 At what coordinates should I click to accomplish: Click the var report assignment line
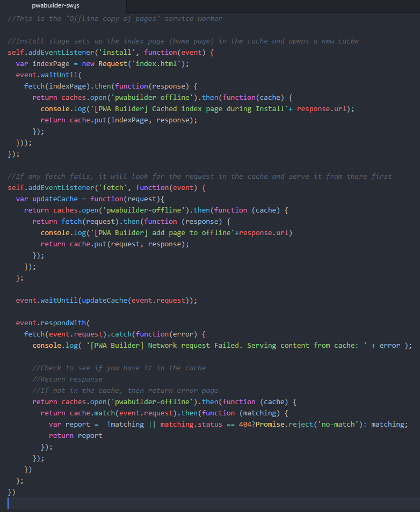tap(228, 425)
